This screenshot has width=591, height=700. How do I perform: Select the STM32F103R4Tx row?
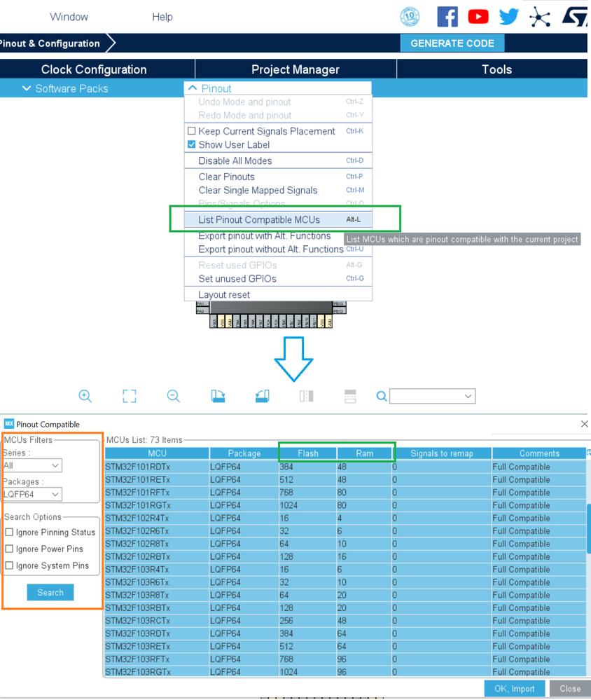345,569
